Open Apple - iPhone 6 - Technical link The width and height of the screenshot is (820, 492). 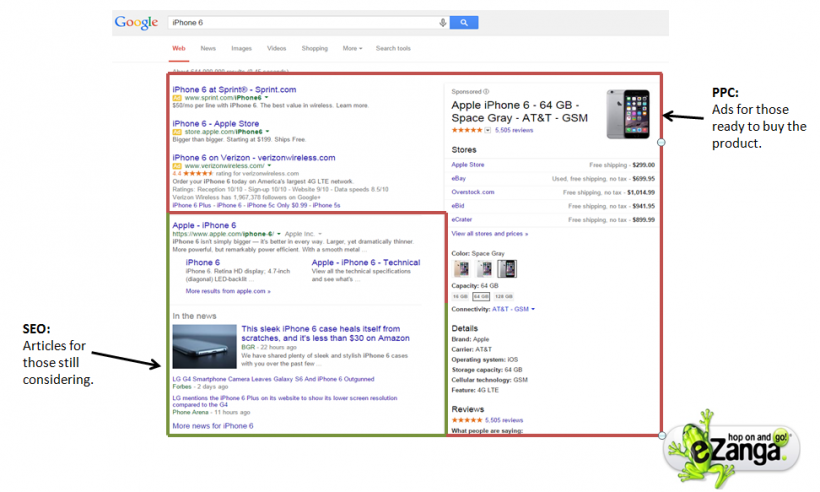(366, 262)
